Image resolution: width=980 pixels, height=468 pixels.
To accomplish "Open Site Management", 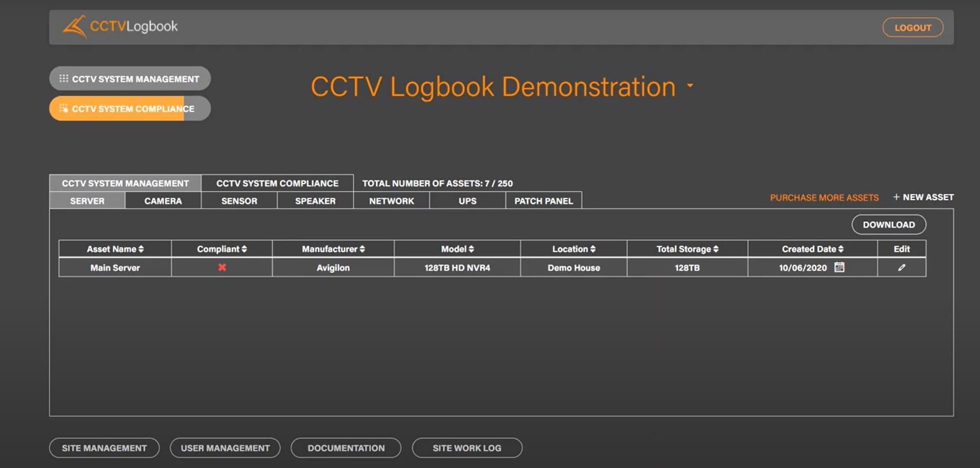I will pos(104,448).
